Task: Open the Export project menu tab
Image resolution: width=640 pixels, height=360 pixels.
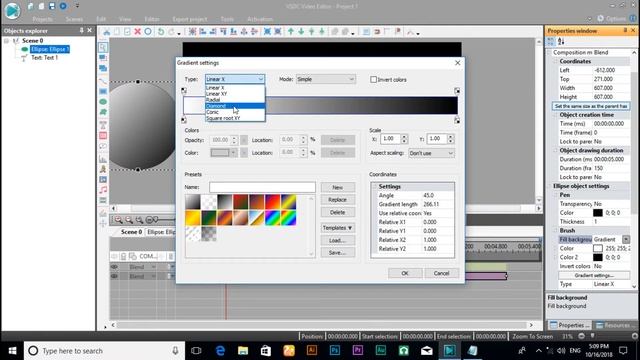Action: [190, 19]
